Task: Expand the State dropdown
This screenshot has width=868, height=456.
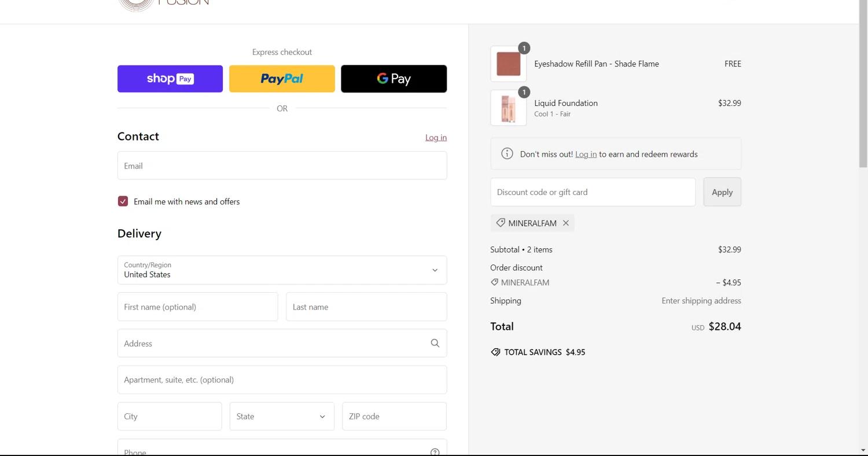Action: click(x=282, y=416)
